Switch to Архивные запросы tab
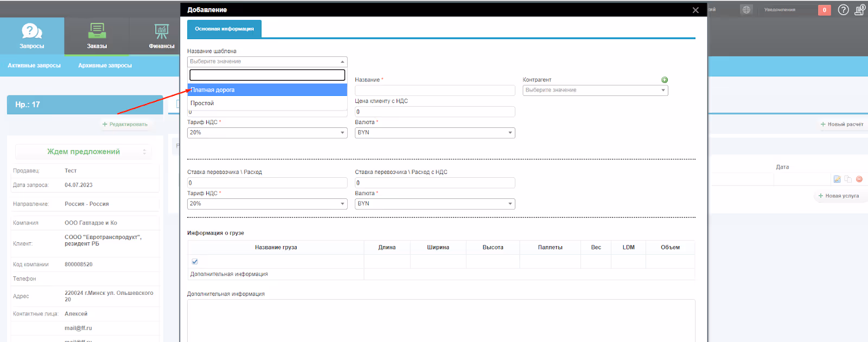Screen dimensions: 868x342 pos(105,66)
